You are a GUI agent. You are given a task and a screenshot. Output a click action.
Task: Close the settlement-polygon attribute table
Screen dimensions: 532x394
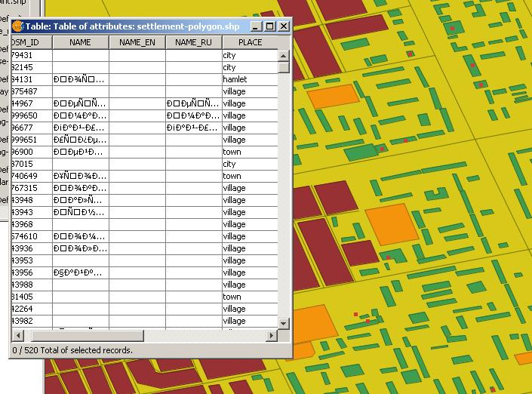point(284,26)
